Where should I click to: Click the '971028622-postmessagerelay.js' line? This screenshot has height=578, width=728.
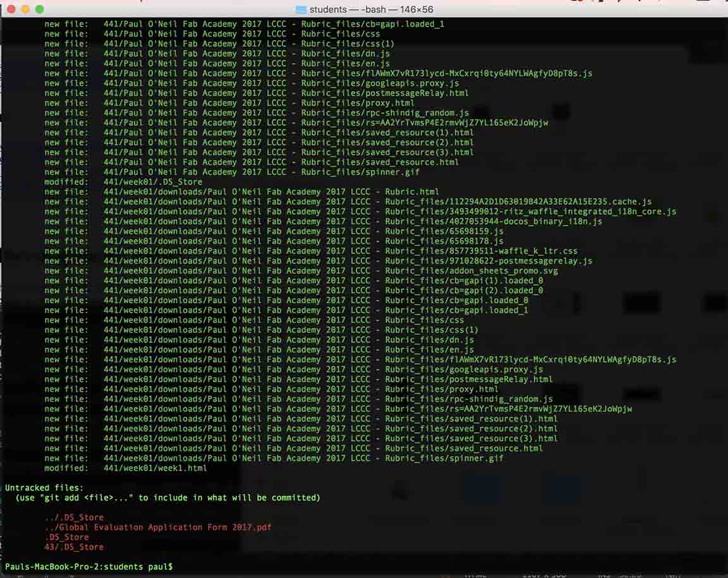(x=318, y=261)
